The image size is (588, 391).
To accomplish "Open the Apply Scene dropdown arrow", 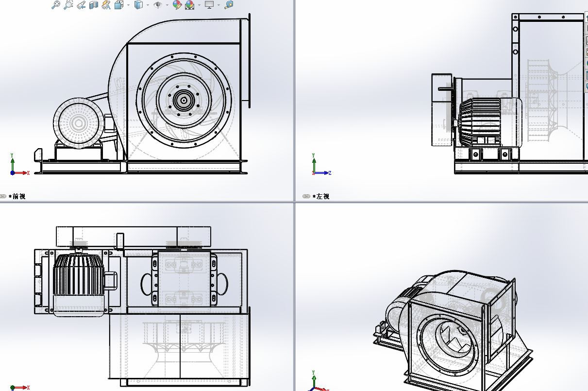I will pyautogui.click(x=199, y=5).
